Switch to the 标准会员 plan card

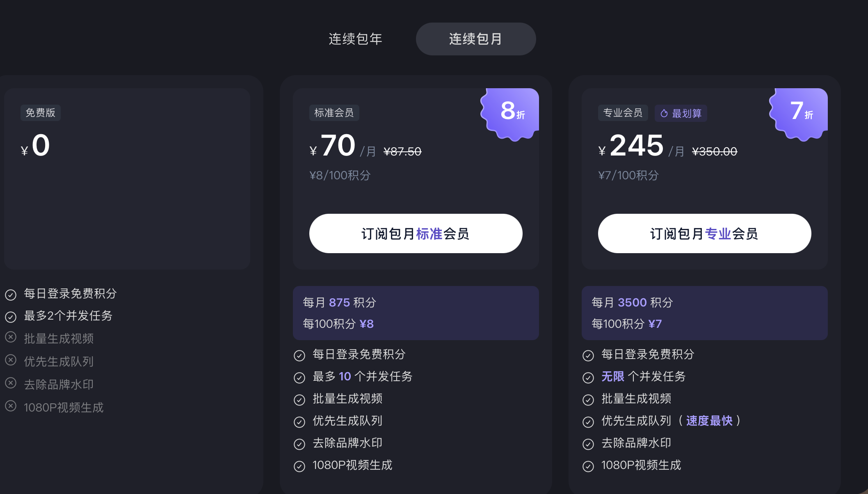333,113
